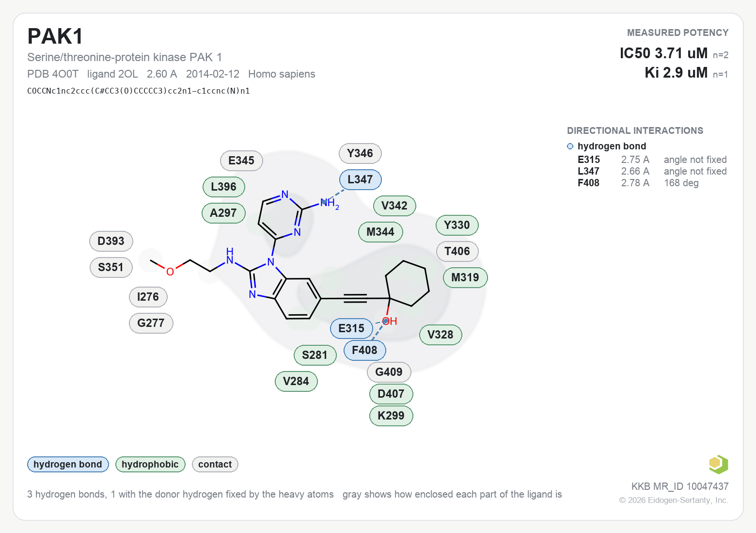Select residue K299
The height and width of the screenshot is (533, 756).
[391, 416]
